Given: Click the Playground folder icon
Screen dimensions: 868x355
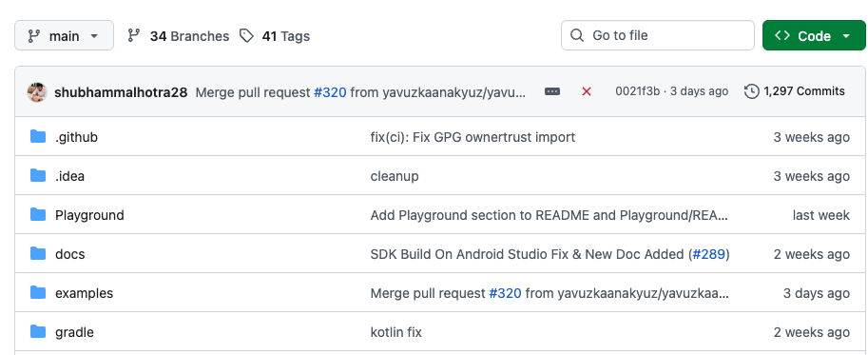Looking at the screenshot, I should (38, 214).
